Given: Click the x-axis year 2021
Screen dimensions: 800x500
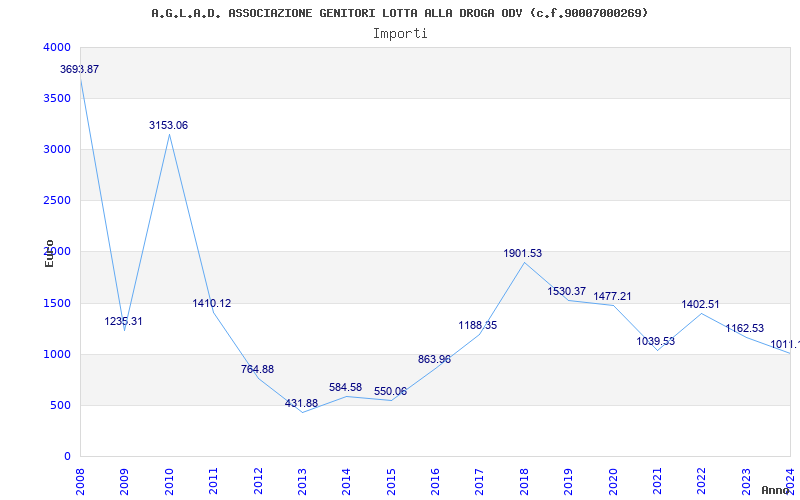Looking at the screenshot, I should coord(657,481).
